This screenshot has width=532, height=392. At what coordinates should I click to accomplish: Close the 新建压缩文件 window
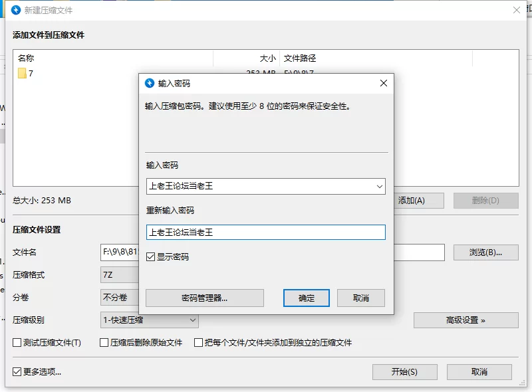(517, 10)
